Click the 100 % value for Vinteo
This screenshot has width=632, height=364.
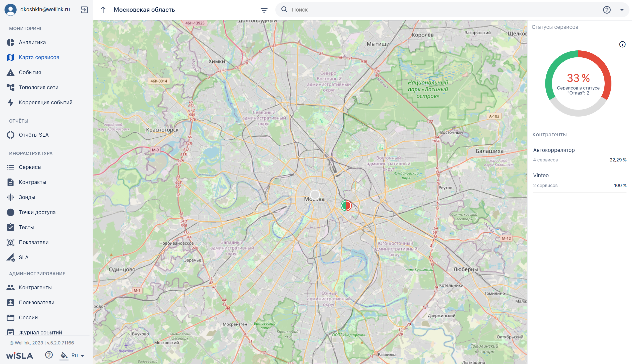click(x=620, y=186)
